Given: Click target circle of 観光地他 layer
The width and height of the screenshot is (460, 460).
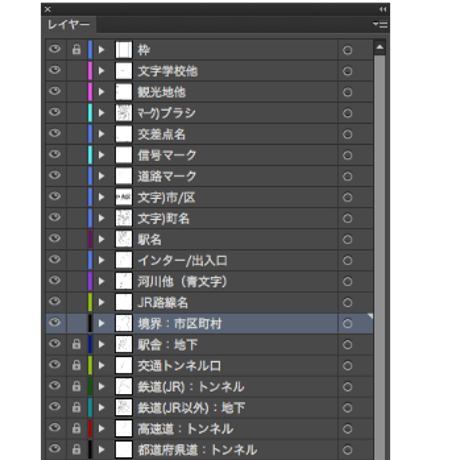Looking at the screenshot, I should click(347, 92).
